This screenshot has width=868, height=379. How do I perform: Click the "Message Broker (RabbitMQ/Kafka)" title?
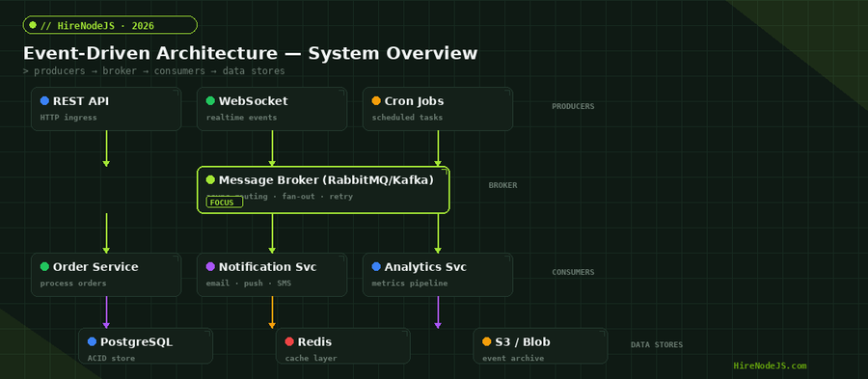pos(326,180)
